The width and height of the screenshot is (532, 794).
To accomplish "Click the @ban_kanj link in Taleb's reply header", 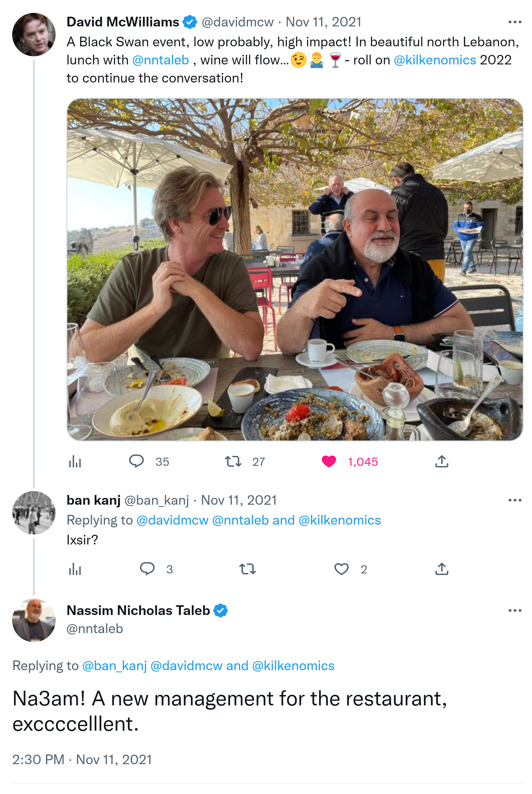I will (x=114, y=666).
